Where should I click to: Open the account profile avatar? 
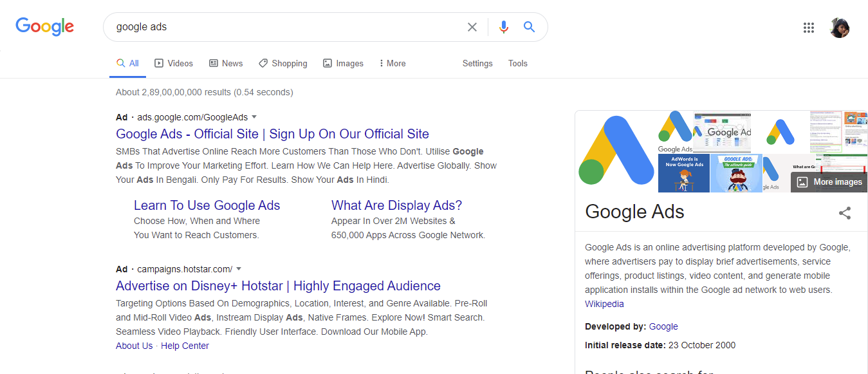tap(840, 28)
